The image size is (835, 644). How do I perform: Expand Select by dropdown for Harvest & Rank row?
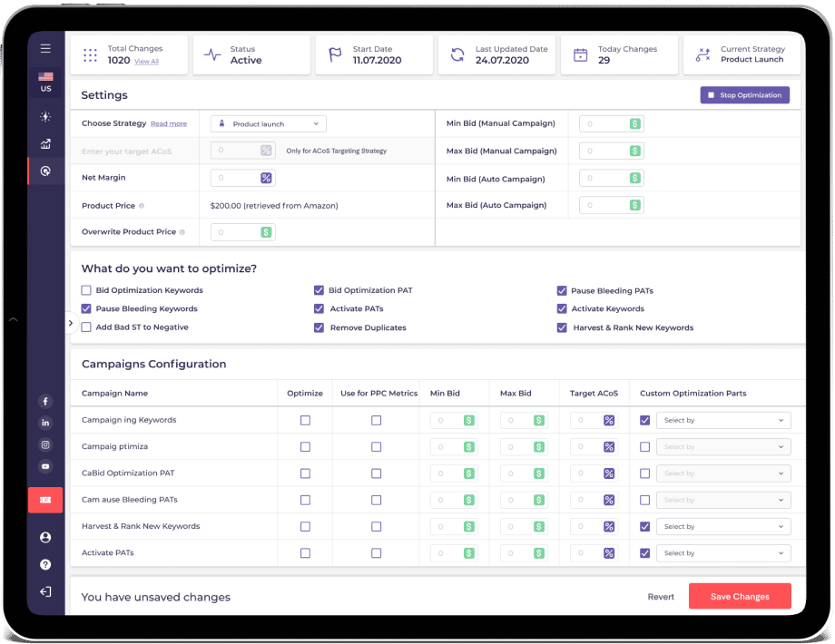[723, 527]
